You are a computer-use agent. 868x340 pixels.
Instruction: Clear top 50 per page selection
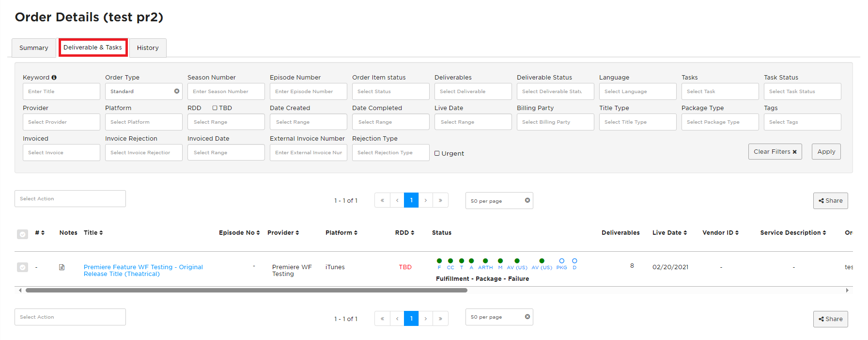click(527, 200)
